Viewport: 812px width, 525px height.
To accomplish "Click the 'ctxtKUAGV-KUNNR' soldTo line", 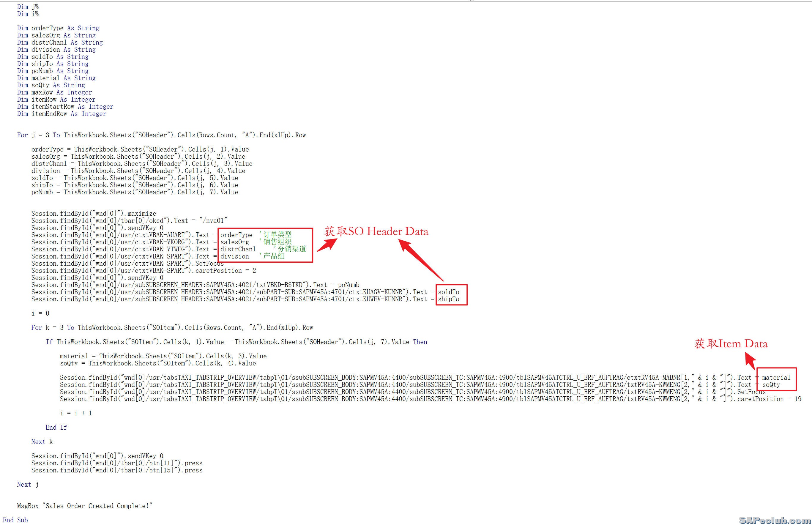I will (245, 292).
